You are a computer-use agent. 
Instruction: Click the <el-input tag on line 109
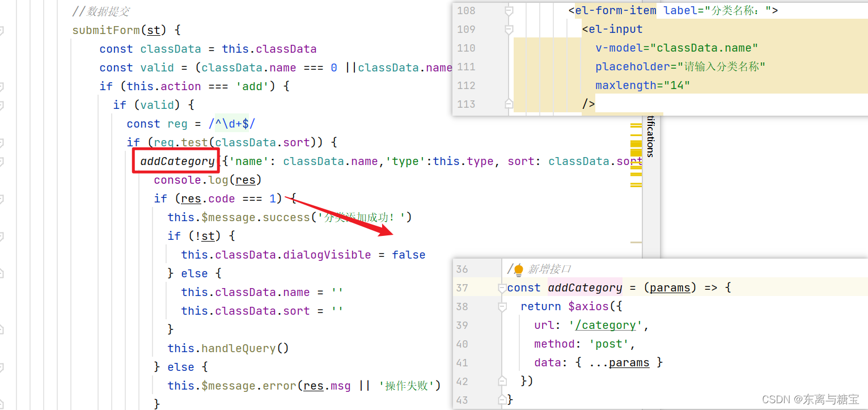(x=612, y=29)
